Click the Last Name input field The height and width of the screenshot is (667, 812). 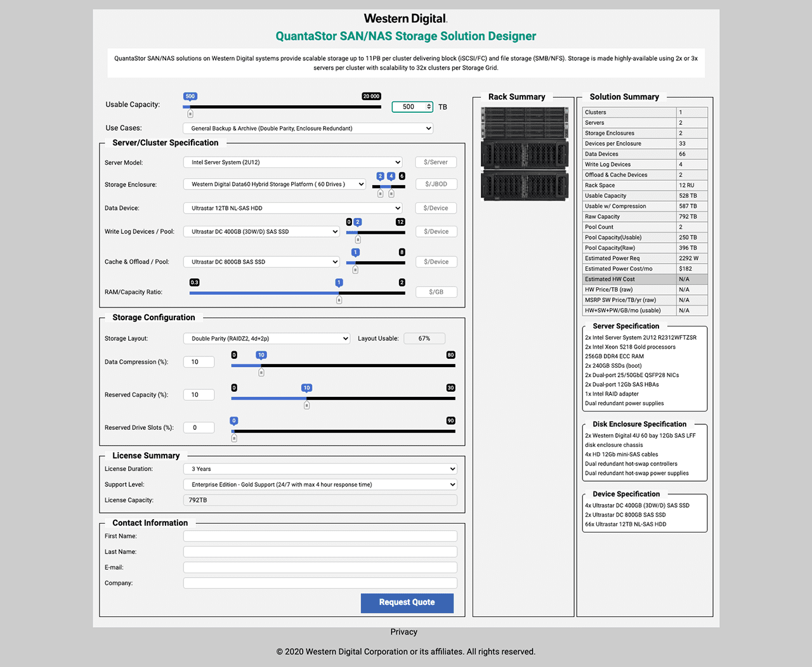click(x=320, y=552)
